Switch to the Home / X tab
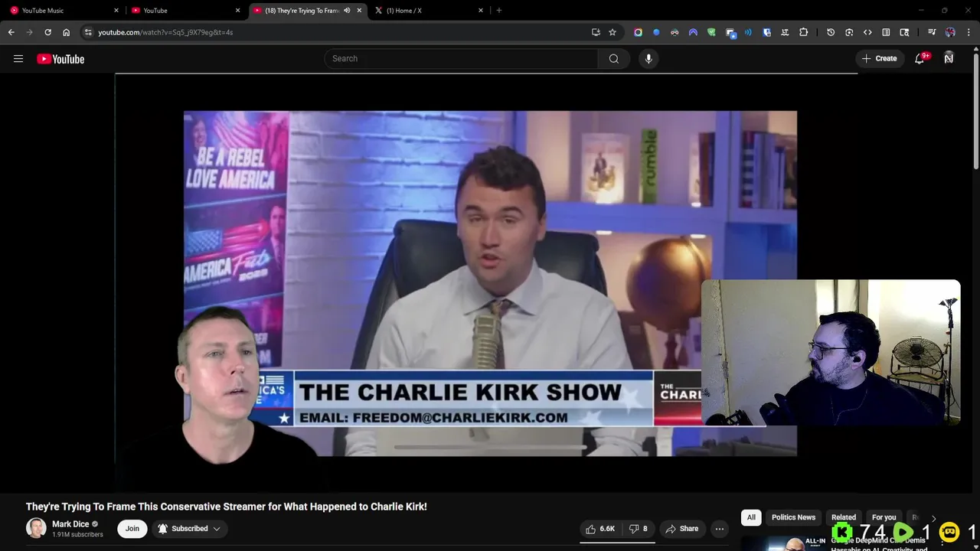This screenshot has width=980, height=551. [427, 11]
